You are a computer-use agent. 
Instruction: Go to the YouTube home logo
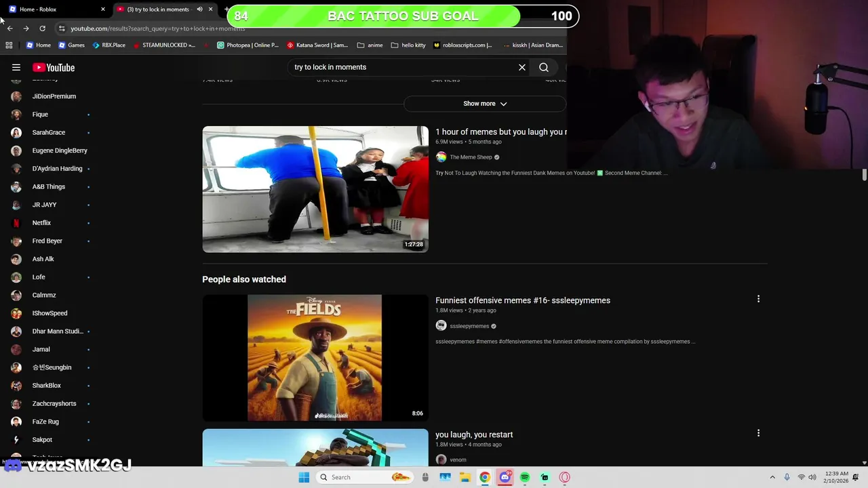[54, 67]
